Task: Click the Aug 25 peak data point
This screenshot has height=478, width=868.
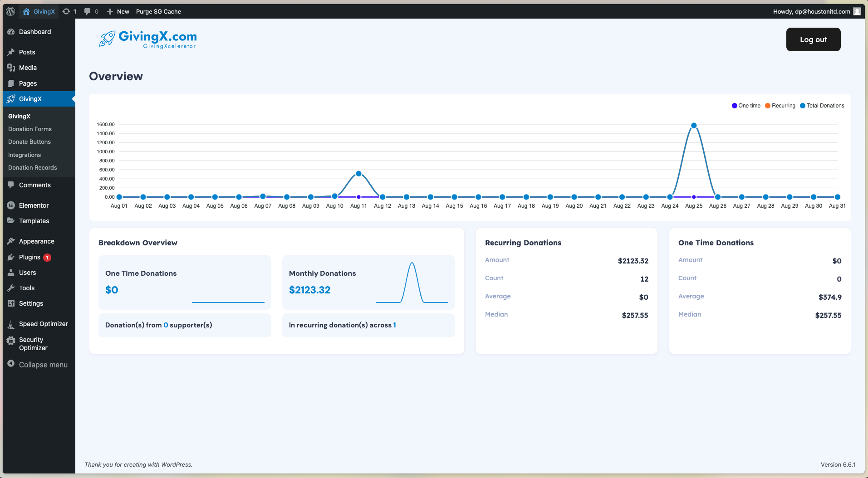Action: click(x=693, y=126)
